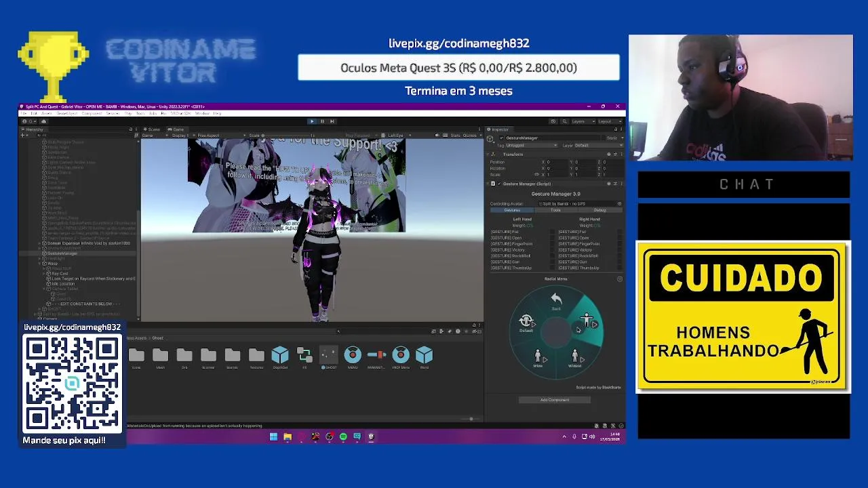Viewport: 868px width, 488px height.
Task: Select the Word prefab asset
Action: click(425, 357)
